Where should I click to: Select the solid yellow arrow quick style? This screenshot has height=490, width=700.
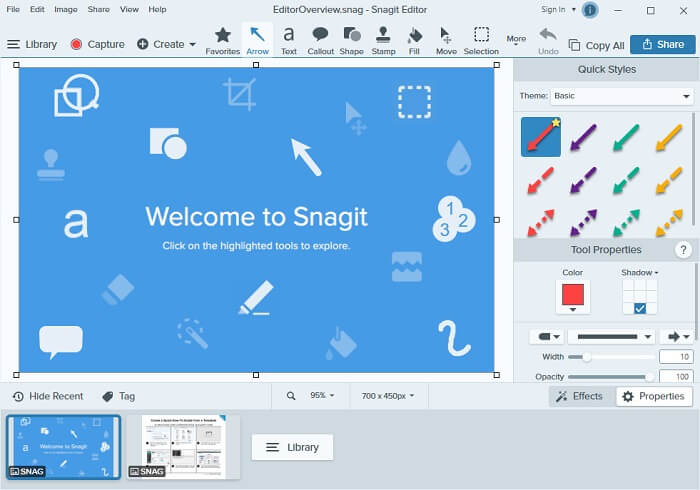click(669, 137)
